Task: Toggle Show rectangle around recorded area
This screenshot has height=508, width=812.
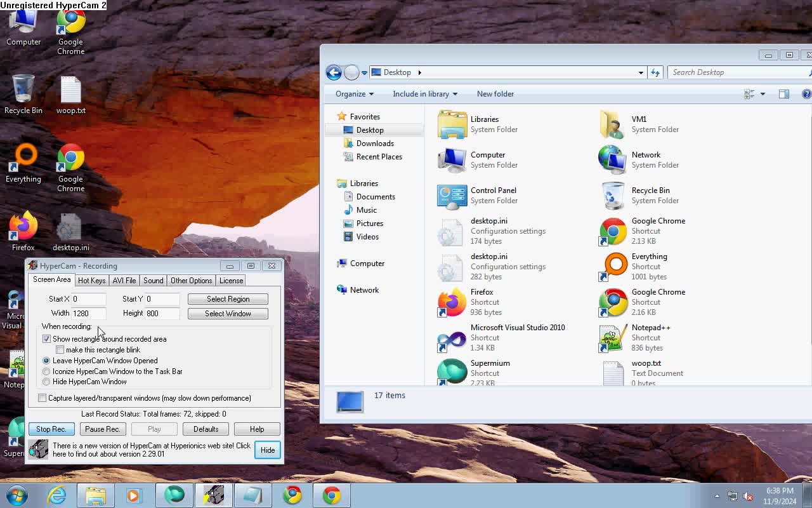Action: pyautogui.click(x=46, y=339)
